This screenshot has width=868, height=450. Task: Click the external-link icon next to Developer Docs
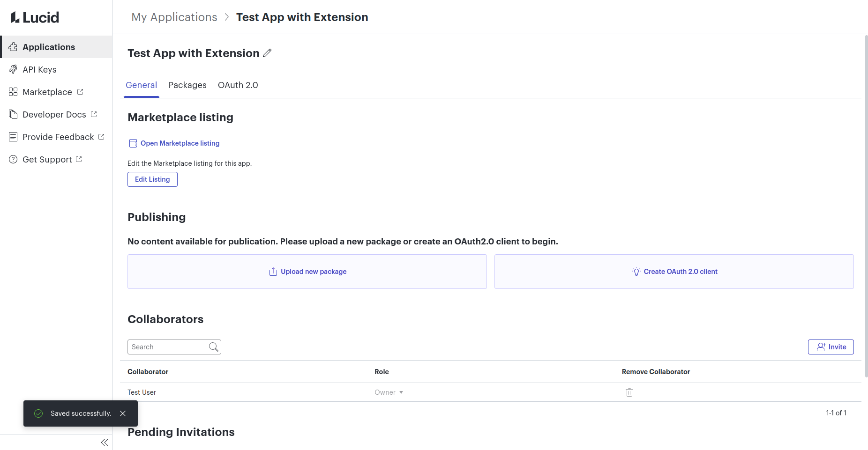coord(94,114)
